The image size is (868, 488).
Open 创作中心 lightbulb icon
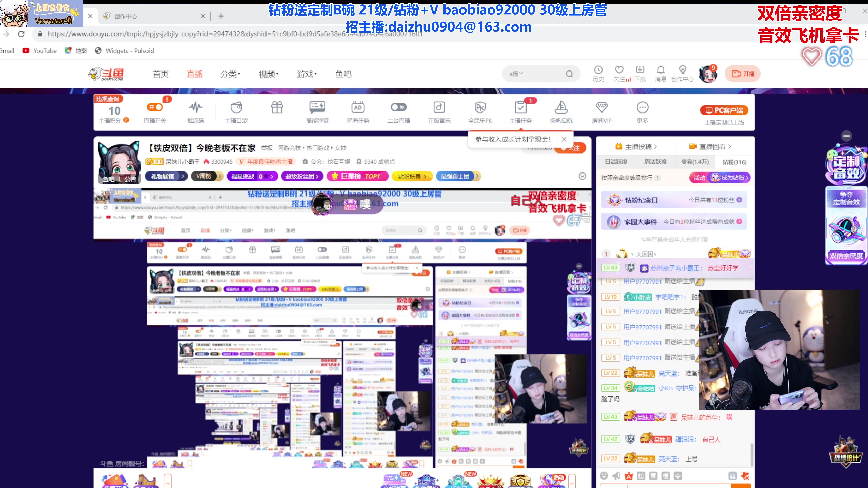(683, 74)
